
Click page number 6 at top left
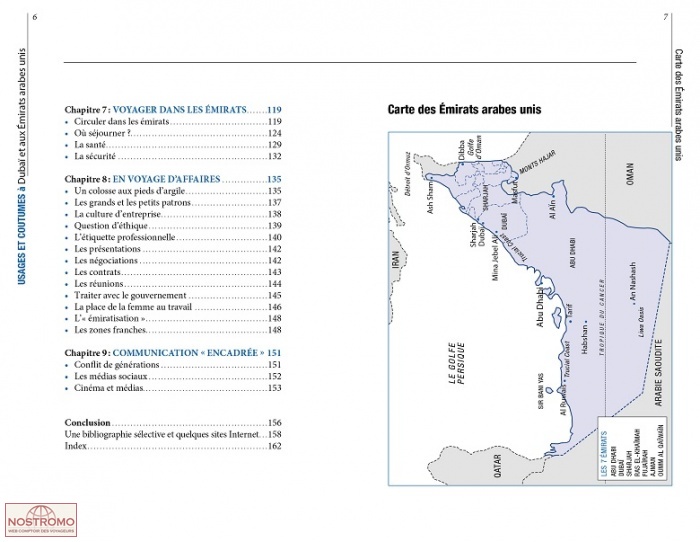(35, 17)
